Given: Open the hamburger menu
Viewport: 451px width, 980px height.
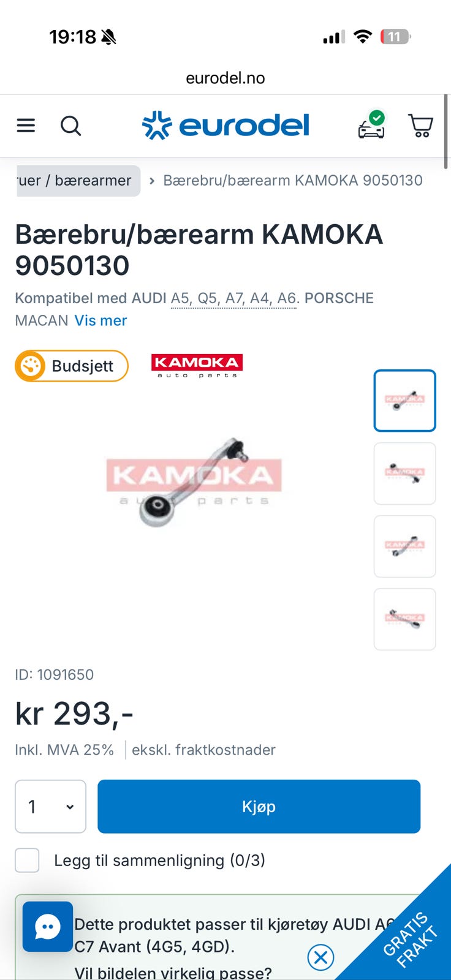Looking at the screenshot, I should 26,126.
